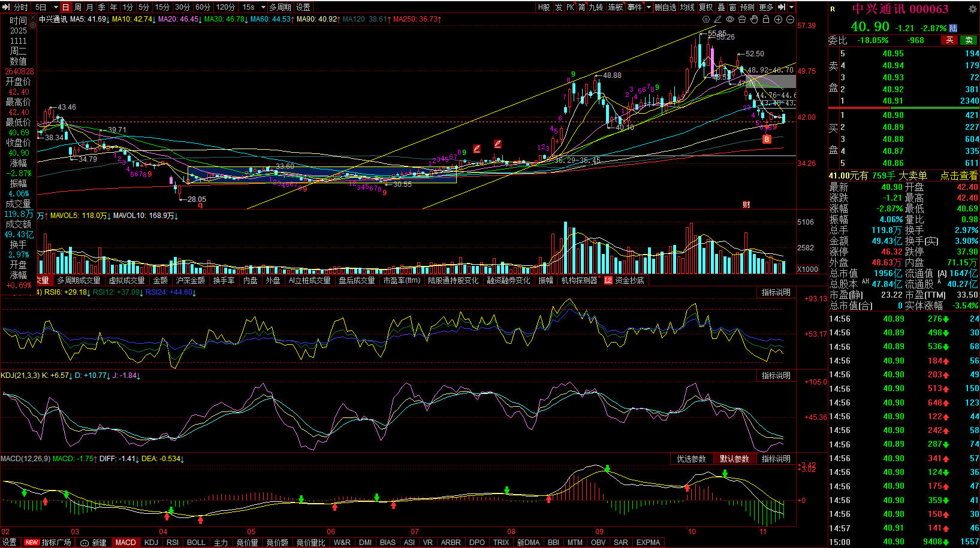Click the 15:00 trade row with 9408
Image resolution: width=980 pixels, height=548 pixels.
[904, 541]
